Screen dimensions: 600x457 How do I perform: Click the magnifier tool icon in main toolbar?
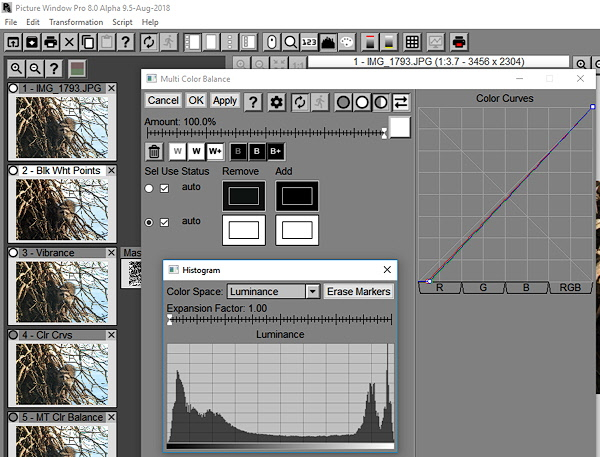290,42
